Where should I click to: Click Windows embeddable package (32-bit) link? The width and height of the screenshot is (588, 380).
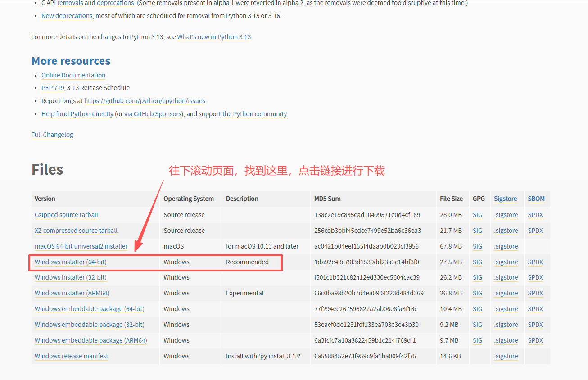point(89,325)
